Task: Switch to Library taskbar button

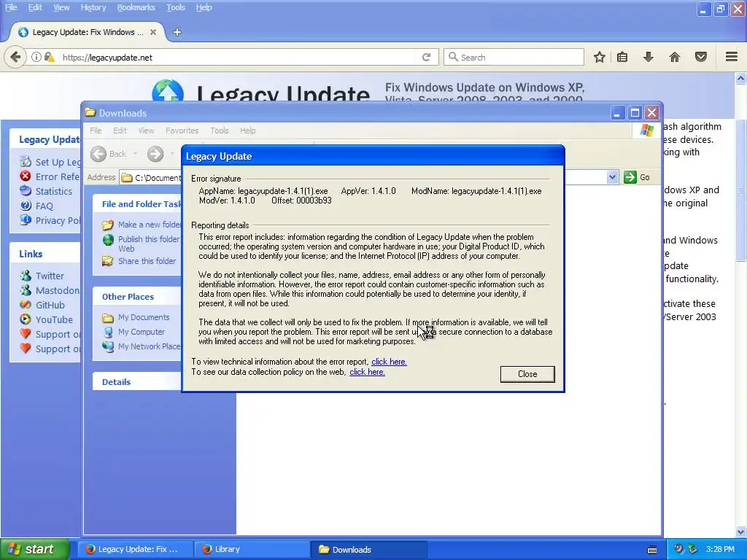Action: pyautogui.click(x=252, y=549)
